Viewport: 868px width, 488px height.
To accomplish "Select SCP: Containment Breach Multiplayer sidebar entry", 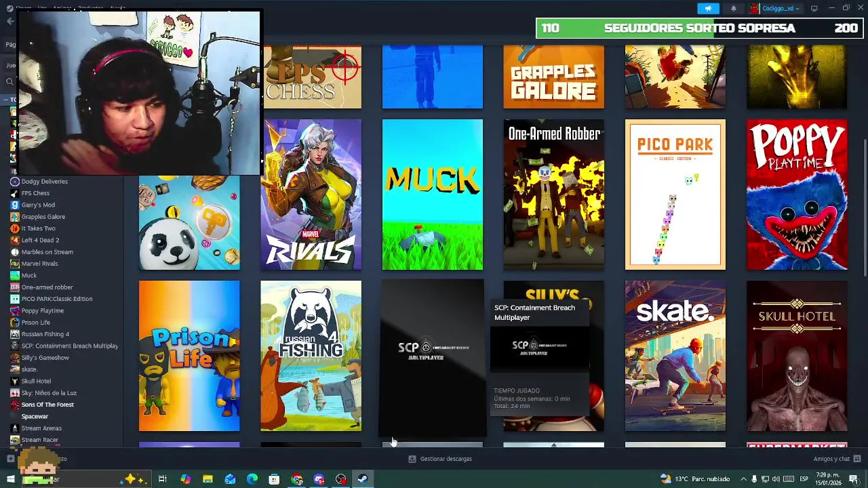I will pos(69,346).
